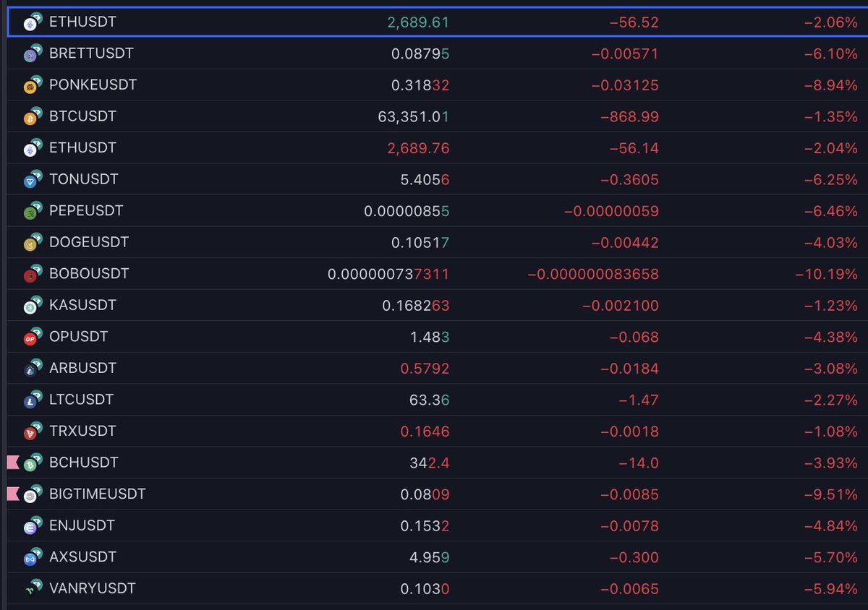The image size is (868, 610).
Task: Click the AXSUSDT coin icon
Action: pos(33,557)
